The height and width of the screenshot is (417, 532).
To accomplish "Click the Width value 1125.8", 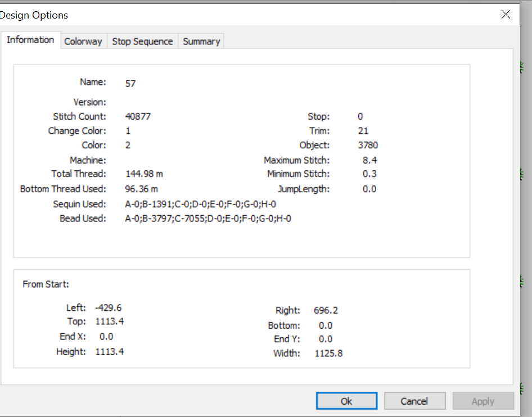I will 328,353.
